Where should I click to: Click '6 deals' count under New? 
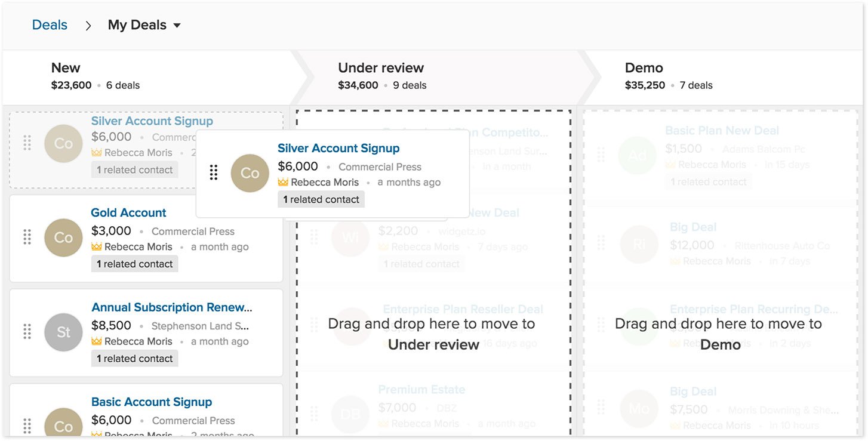(x=123, y=85)
